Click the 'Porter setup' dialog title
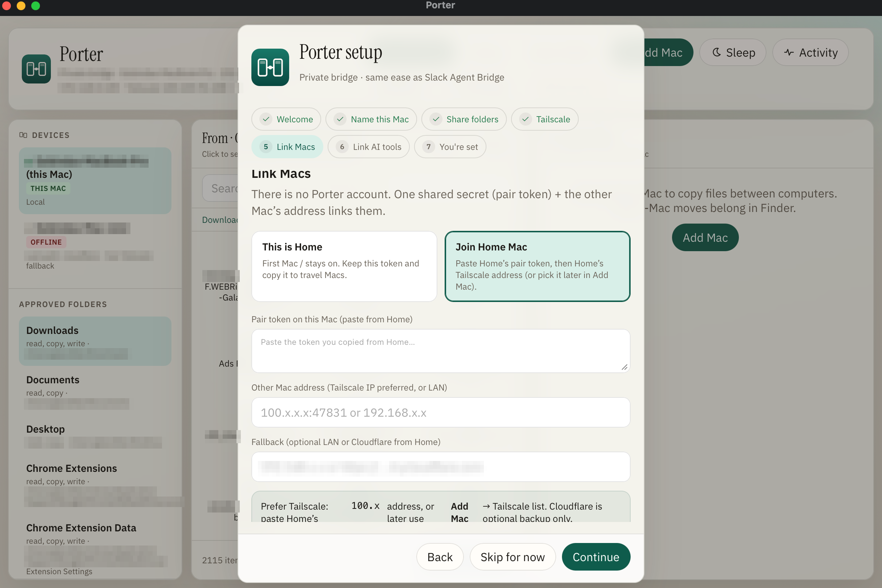 (340, 53)
